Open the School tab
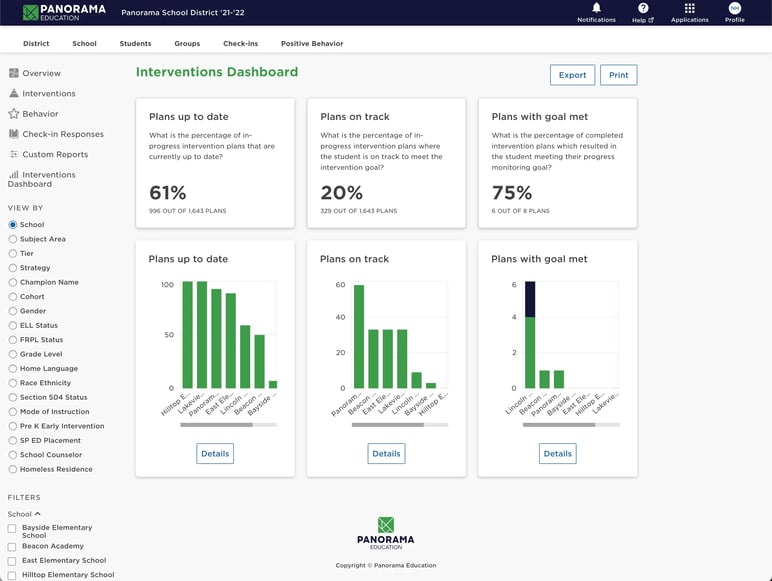 (84, 43)
